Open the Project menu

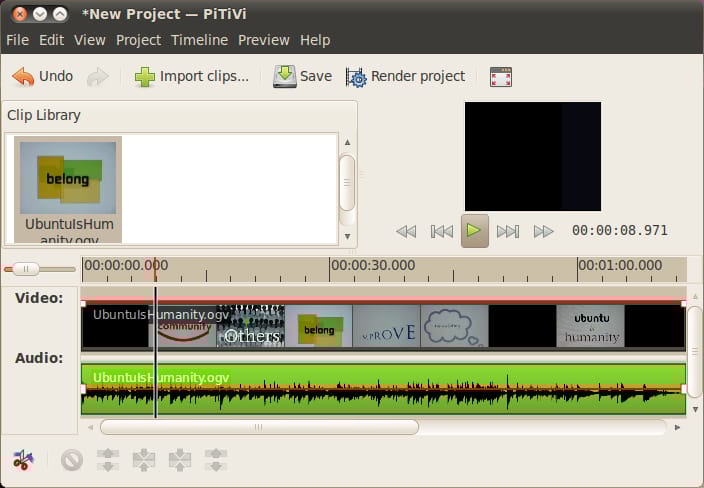pos(138,40)
